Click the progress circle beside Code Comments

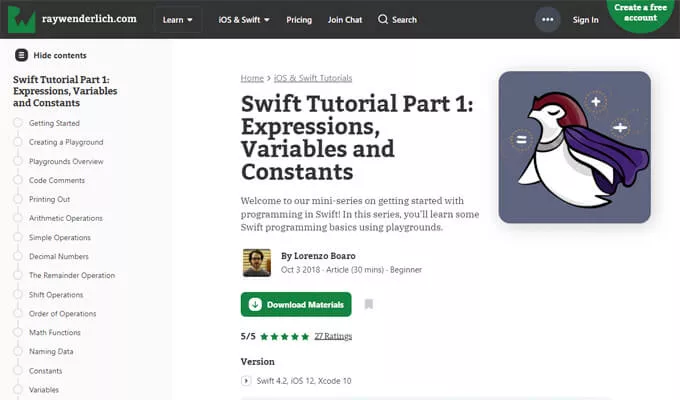pos(18,180)
